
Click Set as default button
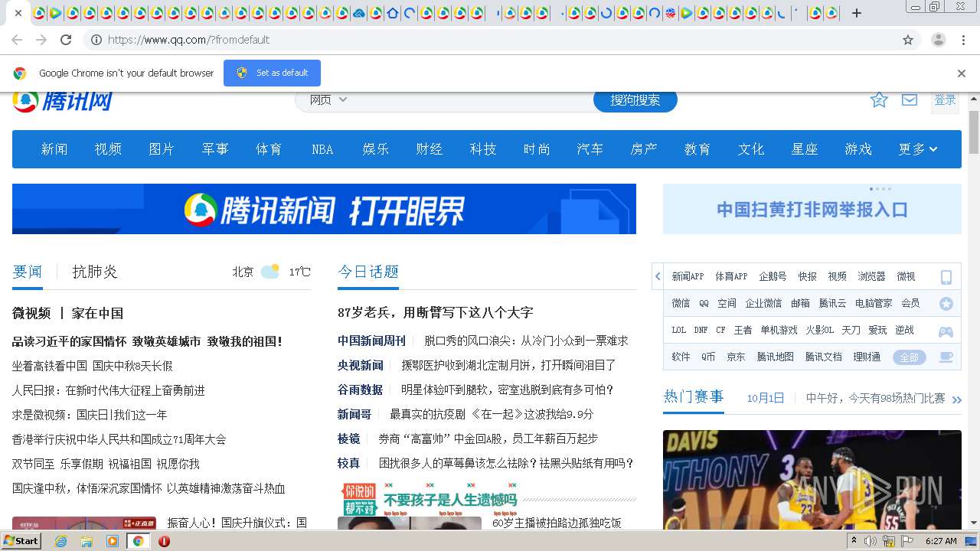pos(272,73)
